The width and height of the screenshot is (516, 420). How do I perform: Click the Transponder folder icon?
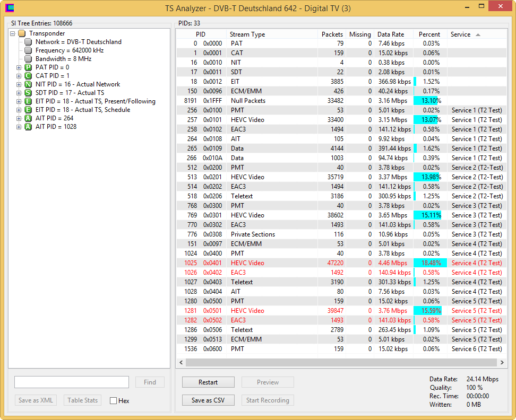pos(22,33)
